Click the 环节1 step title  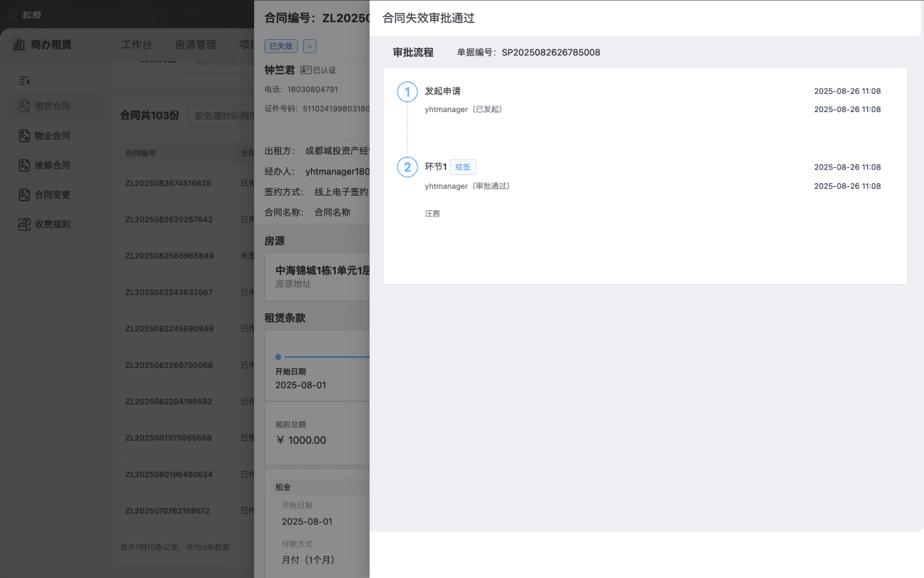coord(436,166)
